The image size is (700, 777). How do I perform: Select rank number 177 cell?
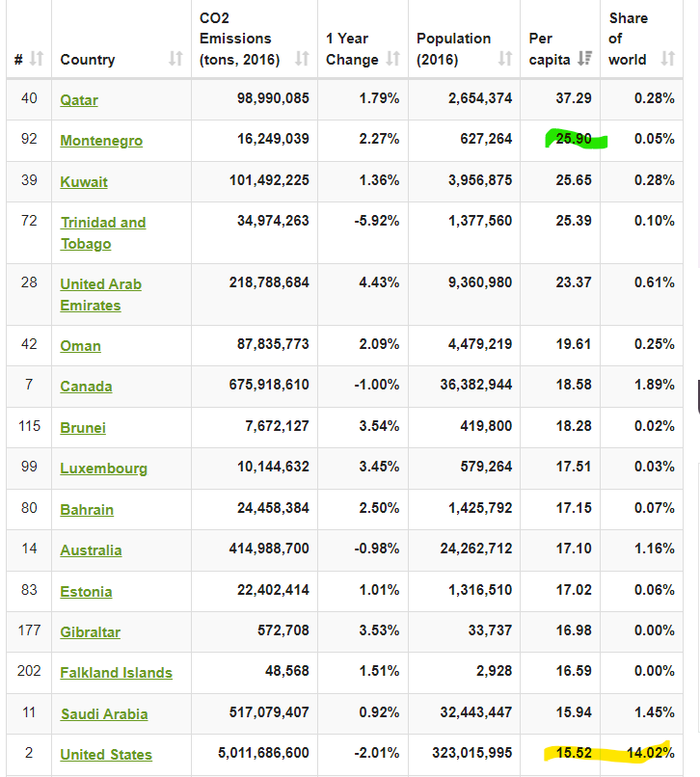point(29,630)
